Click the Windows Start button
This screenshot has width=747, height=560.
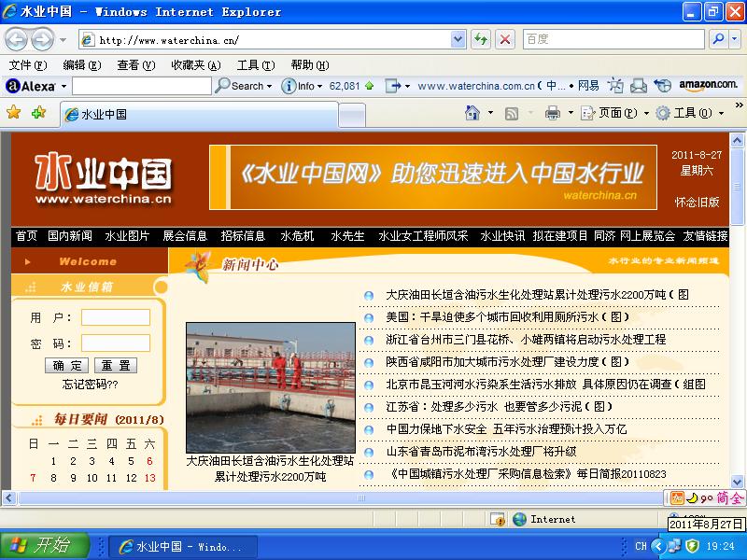pos(44,545)
